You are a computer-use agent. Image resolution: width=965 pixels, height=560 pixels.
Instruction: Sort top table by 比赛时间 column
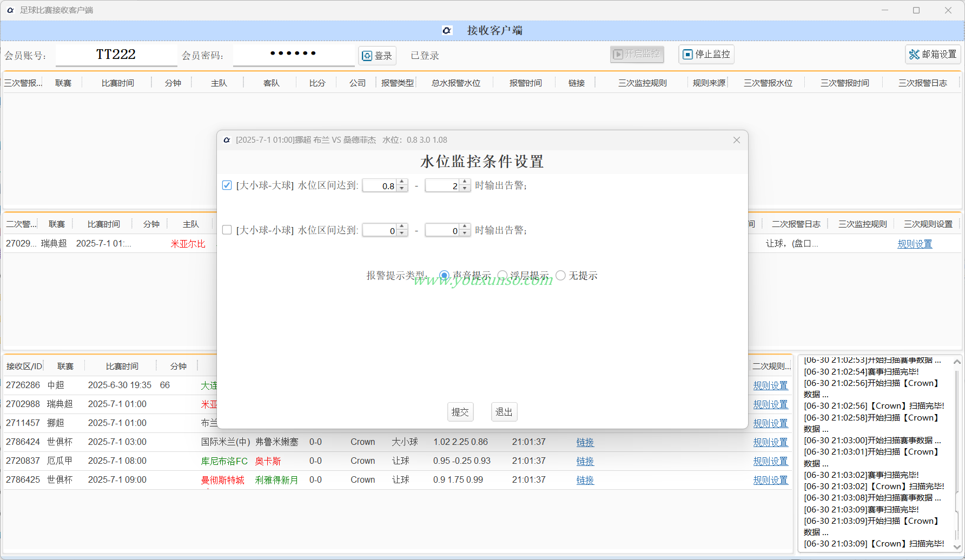[118, 83]
